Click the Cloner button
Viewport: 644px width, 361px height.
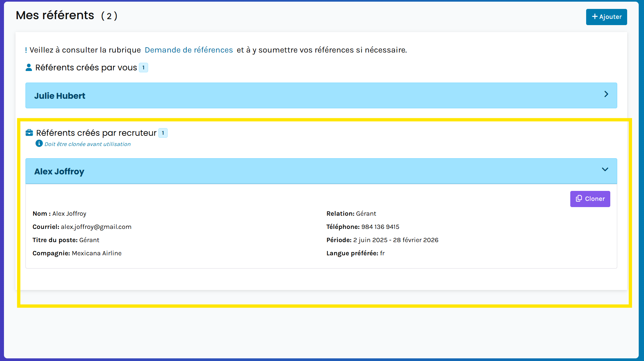[590, 199]
